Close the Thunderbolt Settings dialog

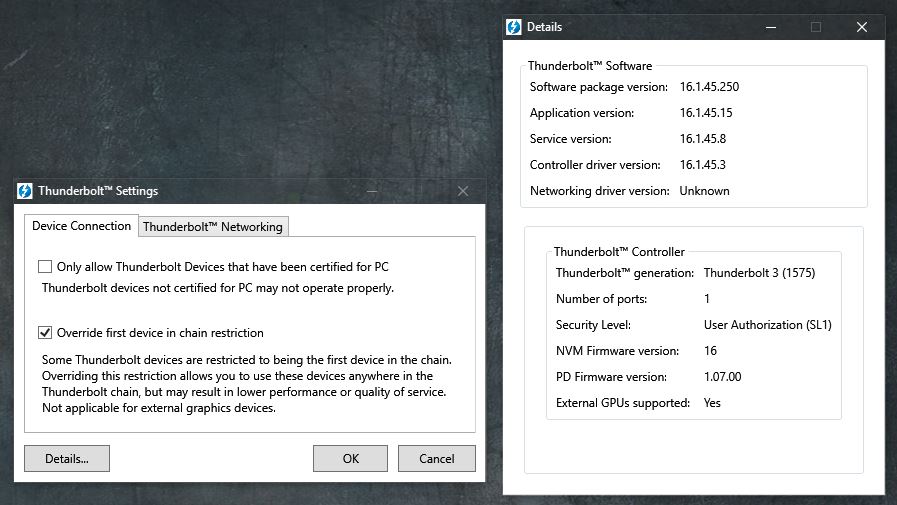(x=463, y=191)
